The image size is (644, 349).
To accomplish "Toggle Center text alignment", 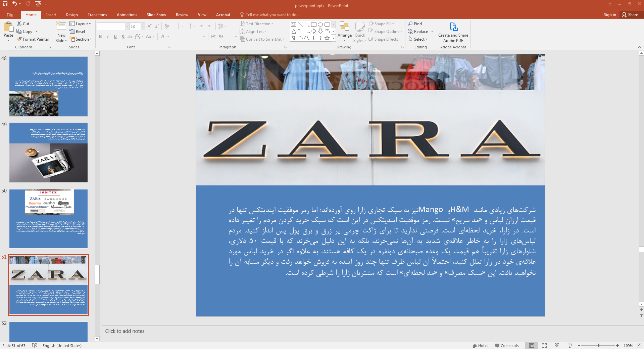I will [185, 37].
